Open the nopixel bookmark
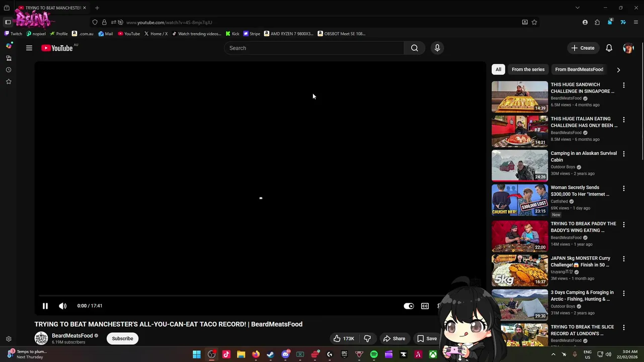Viewport: 644px width, 362px height. (36, 34)
